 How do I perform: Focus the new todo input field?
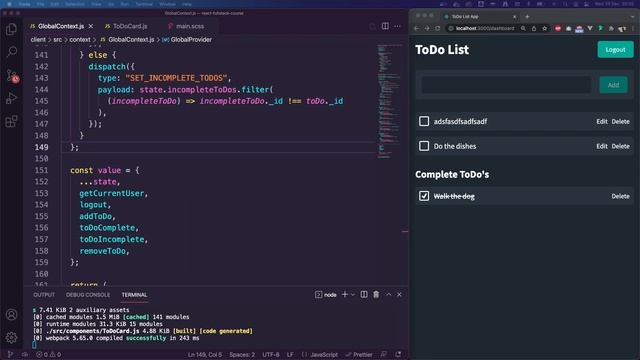click(x=506, y=85)
